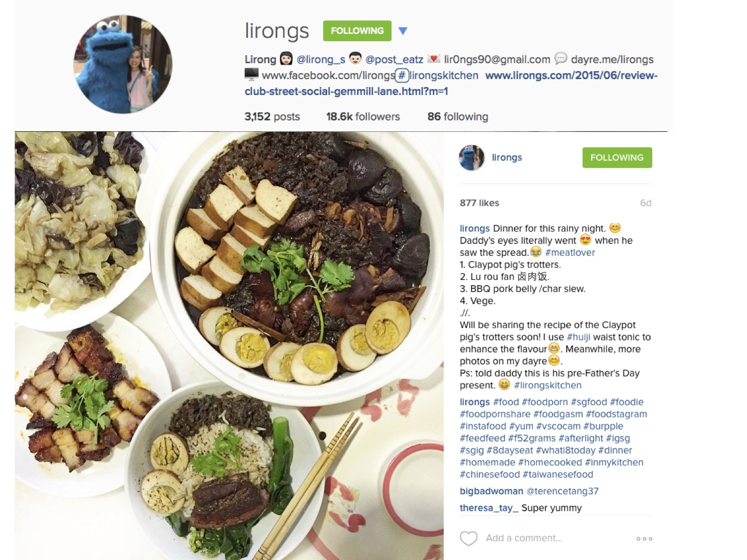Open the club-street-social review URL link
Screen dimensions: 747x560
(451, 83)
